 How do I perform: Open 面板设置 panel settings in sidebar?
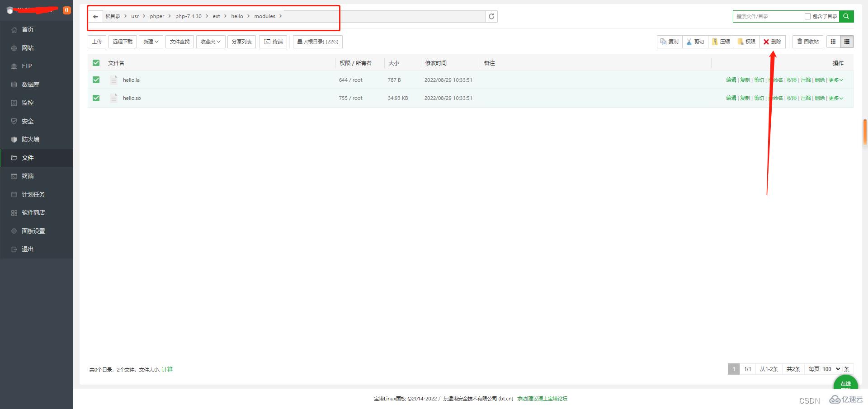[x=37, y=231]
